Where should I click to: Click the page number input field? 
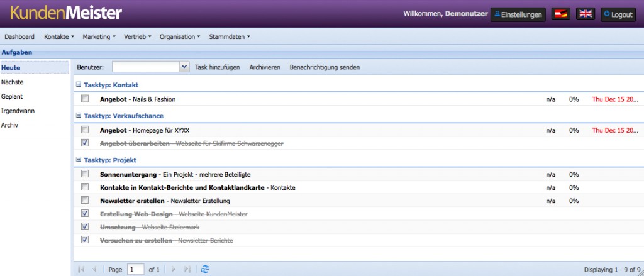(135, 269)
